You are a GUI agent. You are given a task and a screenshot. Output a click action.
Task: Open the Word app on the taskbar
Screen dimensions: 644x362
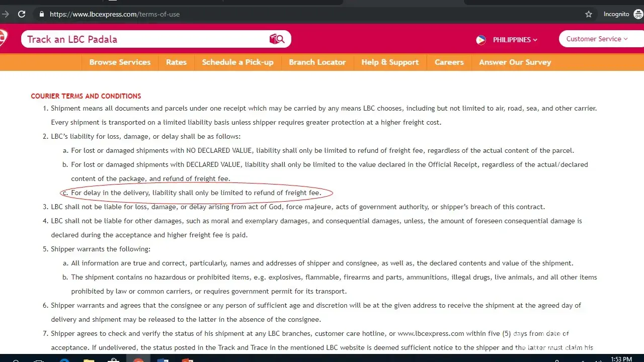pos(163,359)
